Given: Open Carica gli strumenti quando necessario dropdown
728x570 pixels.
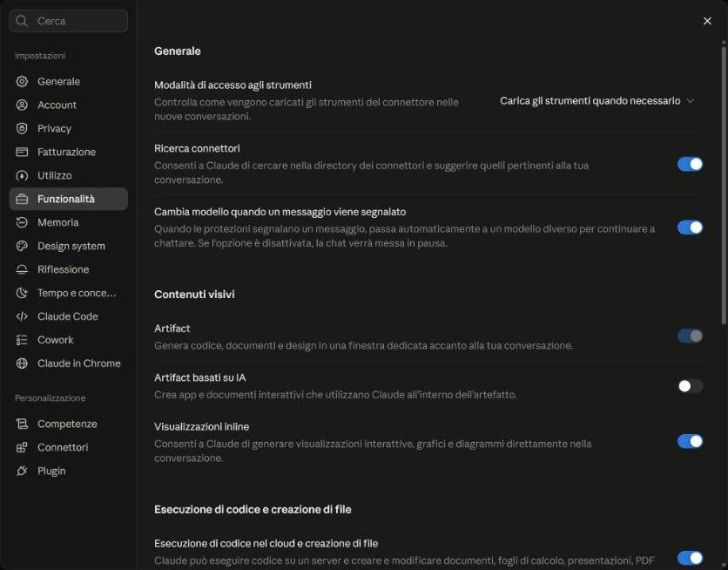Looking at the screenshot, I should pyautogui.click(x=597, y=101).
